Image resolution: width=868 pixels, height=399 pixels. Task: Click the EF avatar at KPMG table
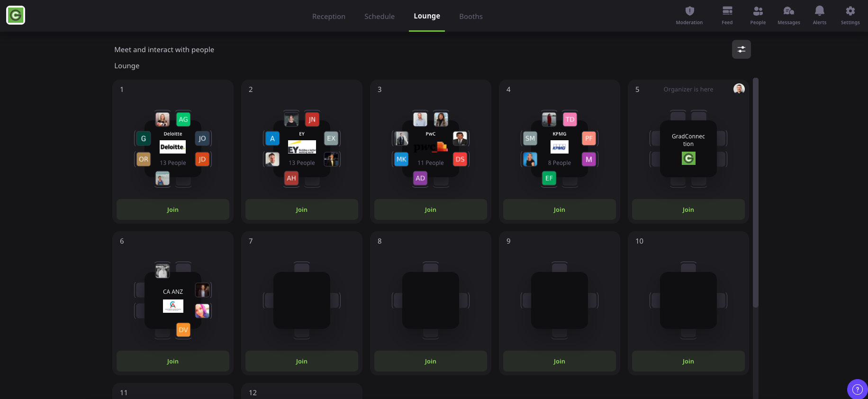(x=549, y=178)
